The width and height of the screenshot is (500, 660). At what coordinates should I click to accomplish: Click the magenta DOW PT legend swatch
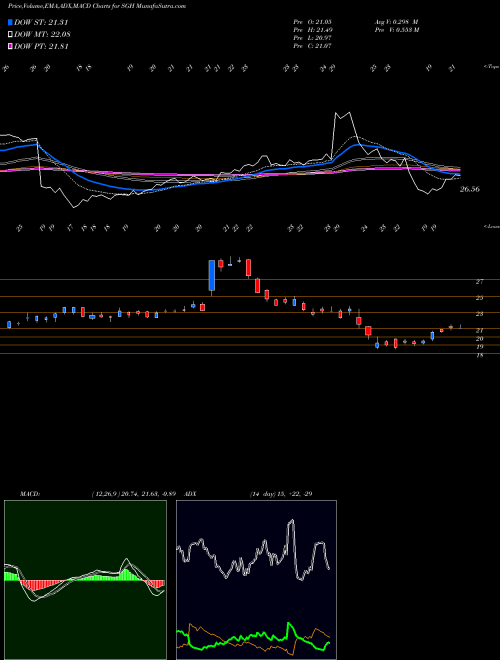(11, 46)
